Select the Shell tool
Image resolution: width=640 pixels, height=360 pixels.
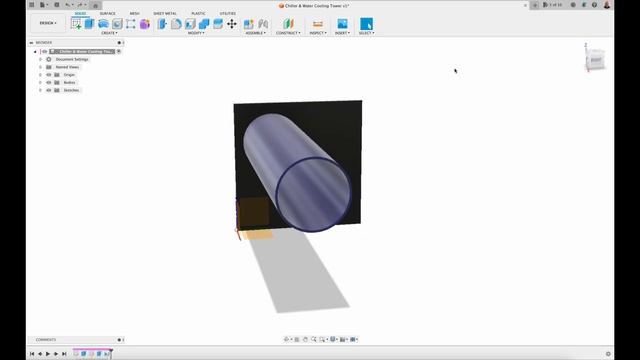tap(190, 24)
